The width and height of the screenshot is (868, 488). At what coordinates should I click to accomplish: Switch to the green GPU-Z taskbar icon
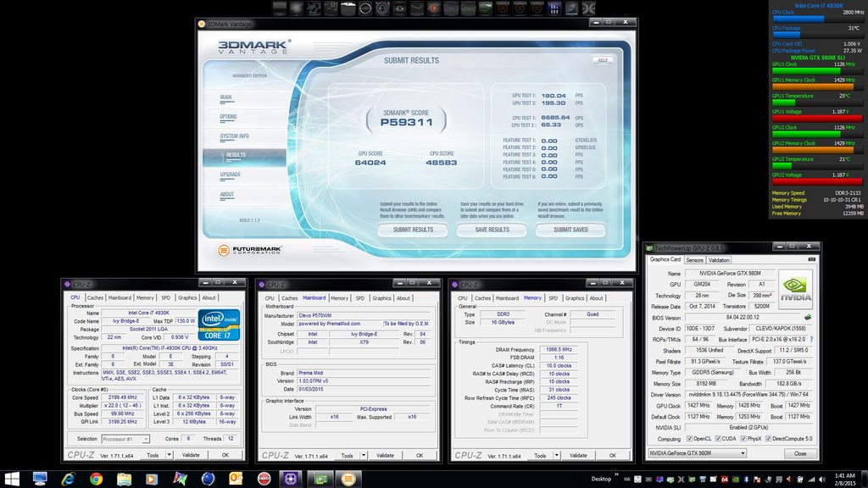pyautogui.click(x=320, y=479)
